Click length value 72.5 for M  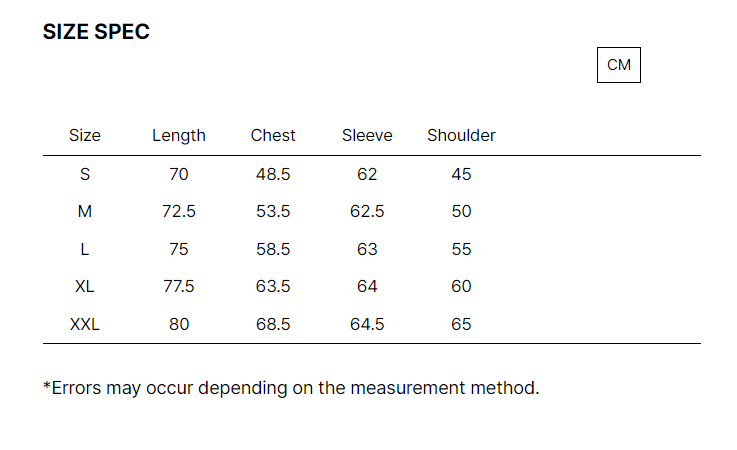179,212
